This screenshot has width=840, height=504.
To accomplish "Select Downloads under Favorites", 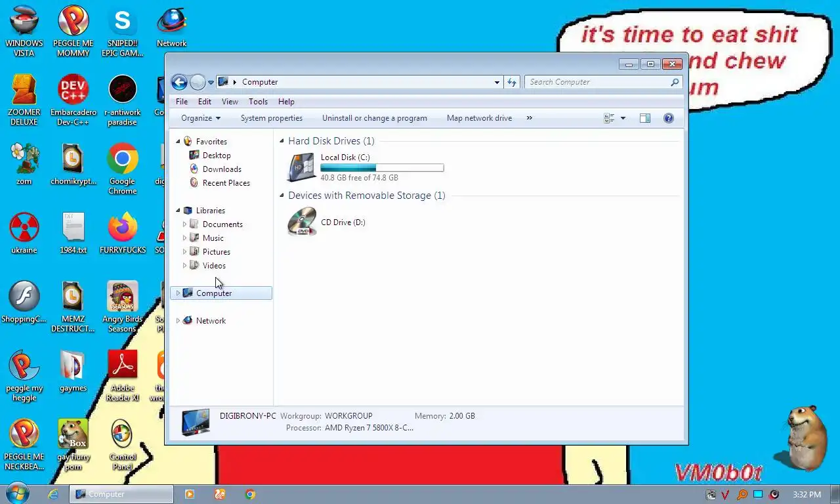I will click(x=222, y=169).
